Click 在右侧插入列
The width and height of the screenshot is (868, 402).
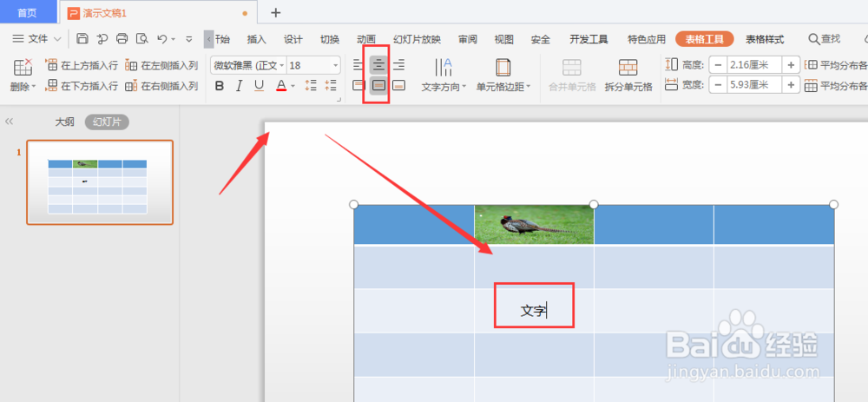(x=161, y=86)
